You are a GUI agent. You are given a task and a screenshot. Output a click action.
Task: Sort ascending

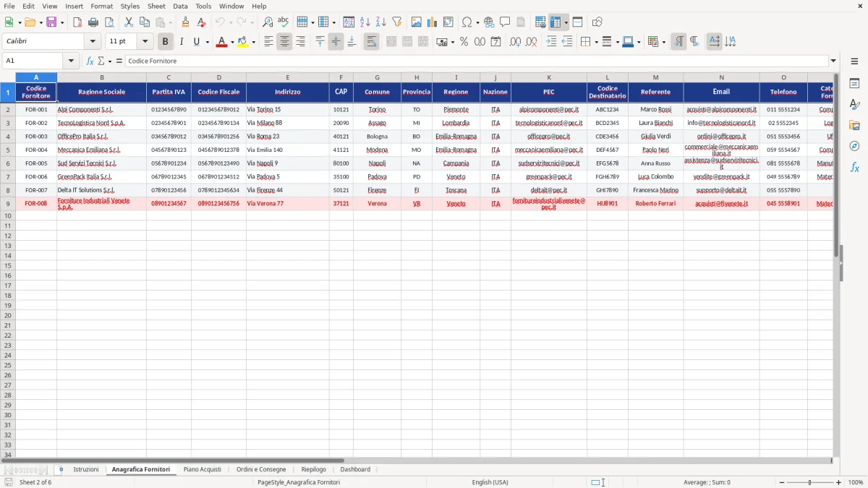[x=365, y=22]
